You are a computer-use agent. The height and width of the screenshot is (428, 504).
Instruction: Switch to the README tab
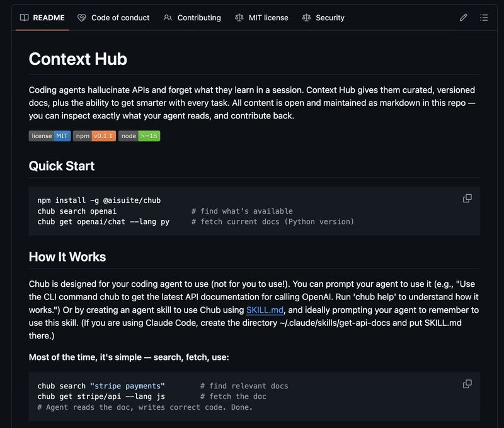point(49,18)
